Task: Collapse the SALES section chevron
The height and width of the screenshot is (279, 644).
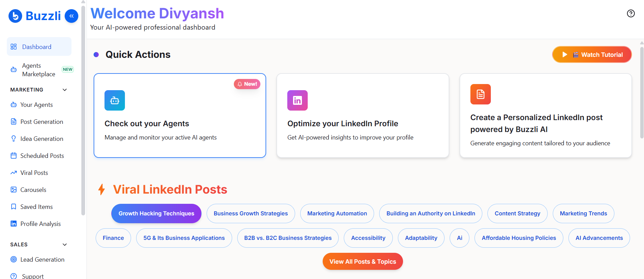Action: (x=65, y=245)
